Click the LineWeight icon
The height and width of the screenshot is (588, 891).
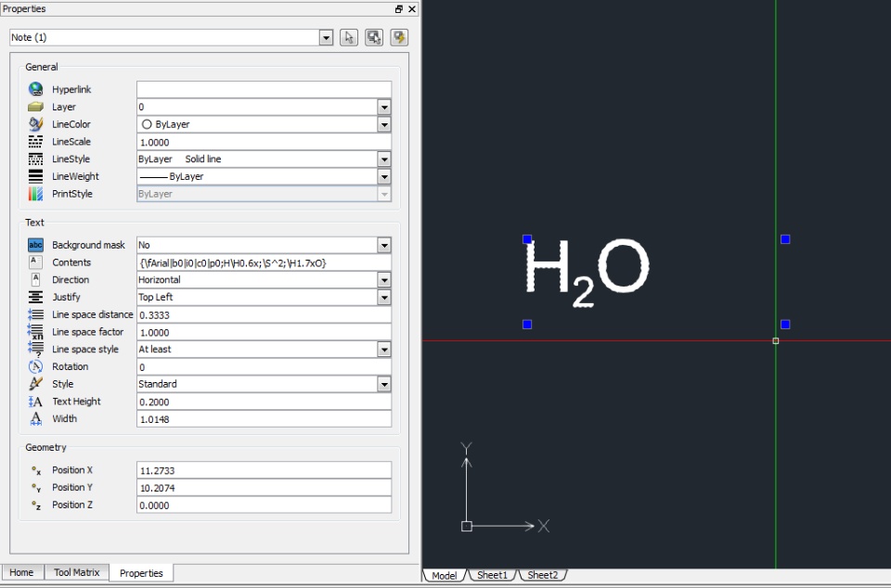pyautogui.click(x=36, y=176)
